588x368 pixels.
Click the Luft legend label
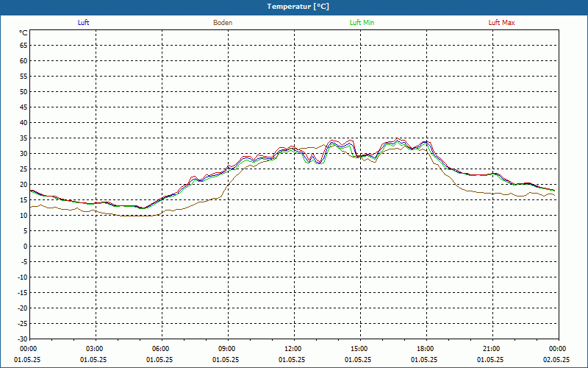tap(83, 23)
